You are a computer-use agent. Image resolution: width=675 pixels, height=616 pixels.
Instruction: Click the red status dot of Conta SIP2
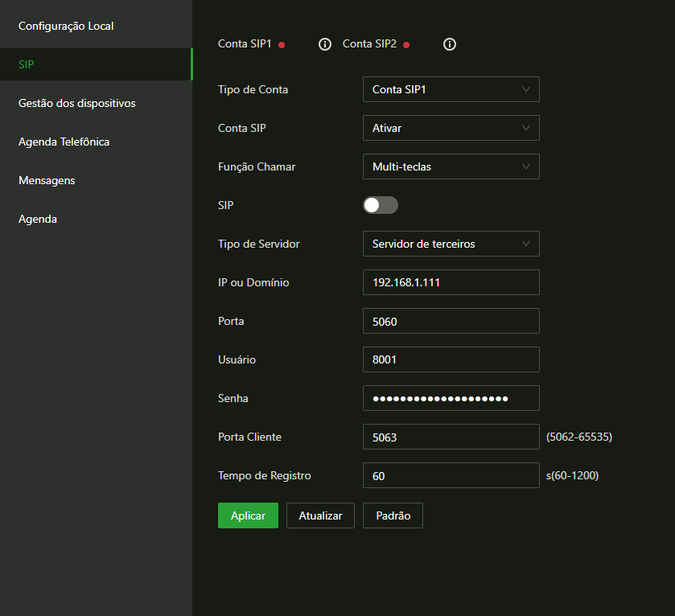pyautogui.click(x=406, y=45)
